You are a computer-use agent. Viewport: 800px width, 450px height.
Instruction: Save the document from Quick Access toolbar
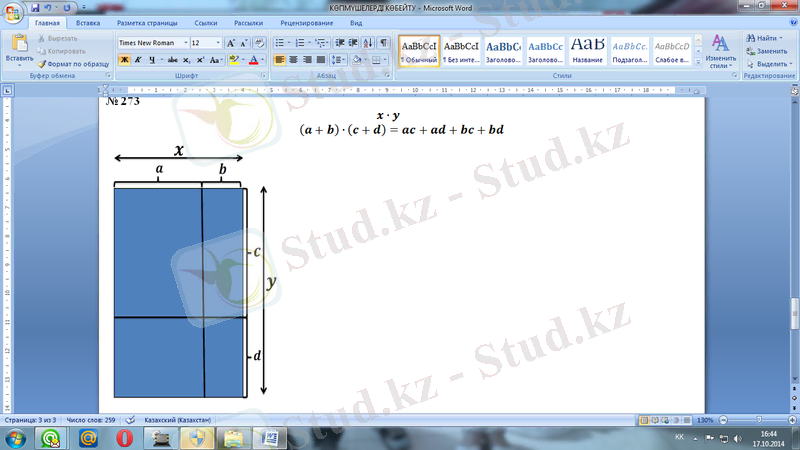(x=36, y=7)
